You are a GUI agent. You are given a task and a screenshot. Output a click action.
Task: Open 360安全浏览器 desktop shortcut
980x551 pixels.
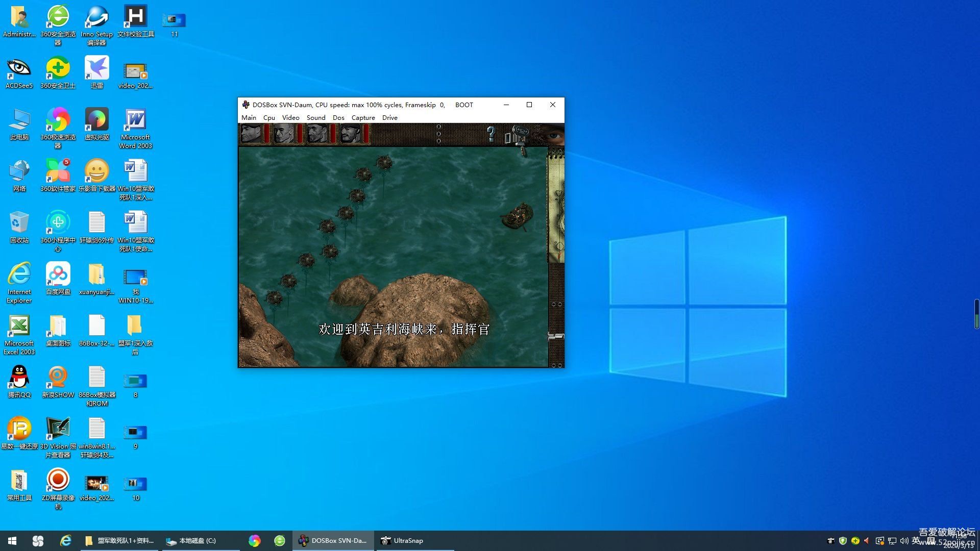58,24
